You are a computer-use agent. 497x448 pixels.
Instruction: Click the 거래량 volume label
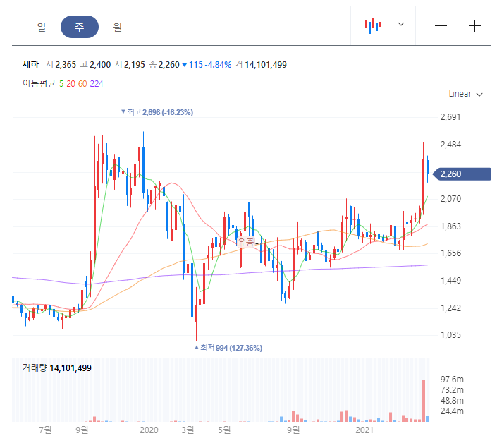point(34,368)
